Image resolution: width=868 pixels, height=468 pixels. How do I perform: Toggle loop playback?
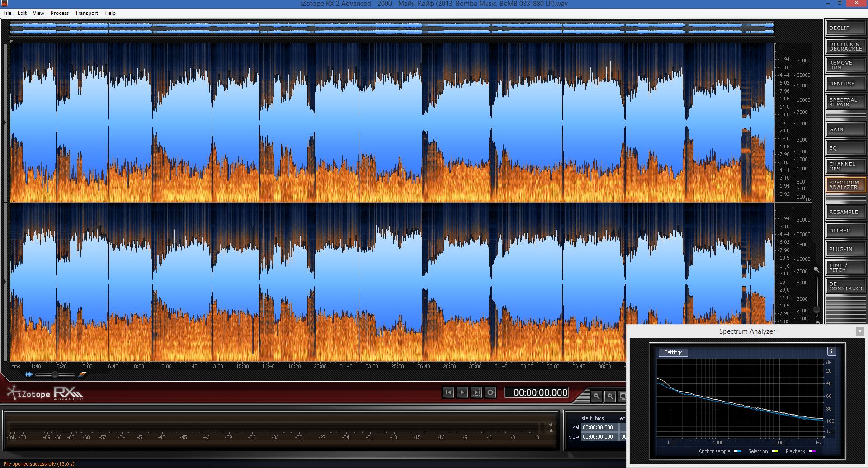(x=491, y=392)
